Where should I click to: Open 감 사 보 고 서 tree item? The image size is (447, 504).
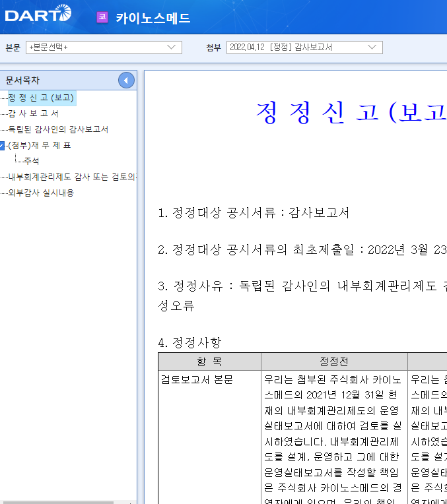[33, 113]
